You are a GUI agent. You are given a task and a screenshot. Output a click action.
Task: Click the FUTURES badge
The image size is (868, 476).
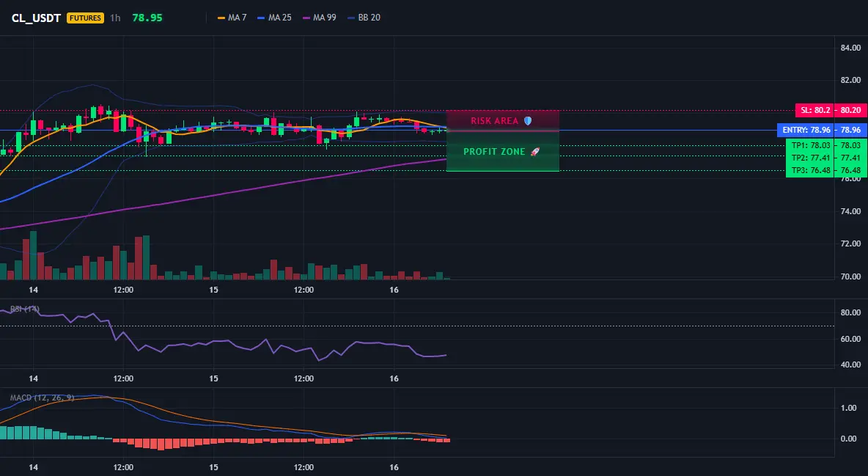point(85,18)
